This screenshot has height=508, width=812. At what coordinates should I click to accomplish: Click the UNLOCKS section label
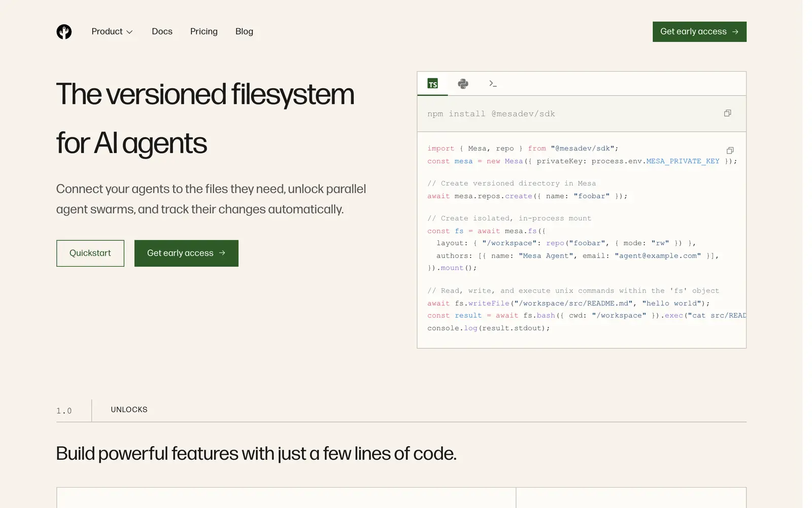click(x=129, y=409)
